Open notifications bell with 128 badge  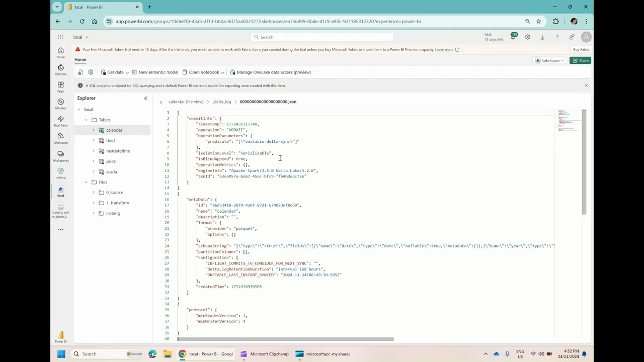point(513,37)
